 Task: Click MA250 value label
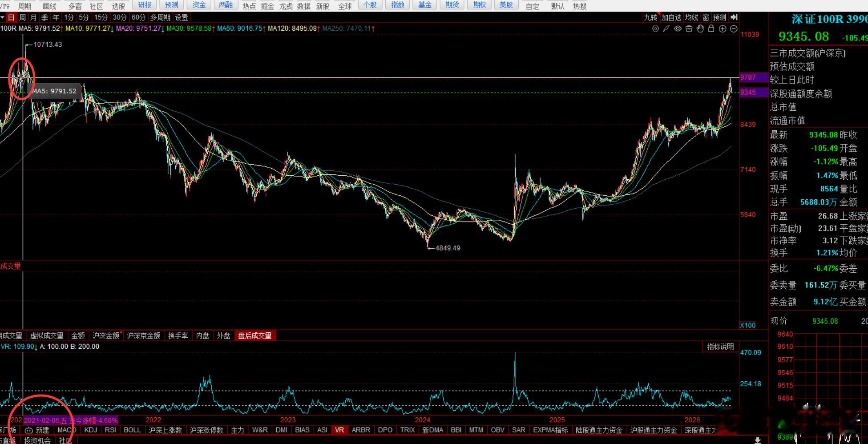pos(348,28)
